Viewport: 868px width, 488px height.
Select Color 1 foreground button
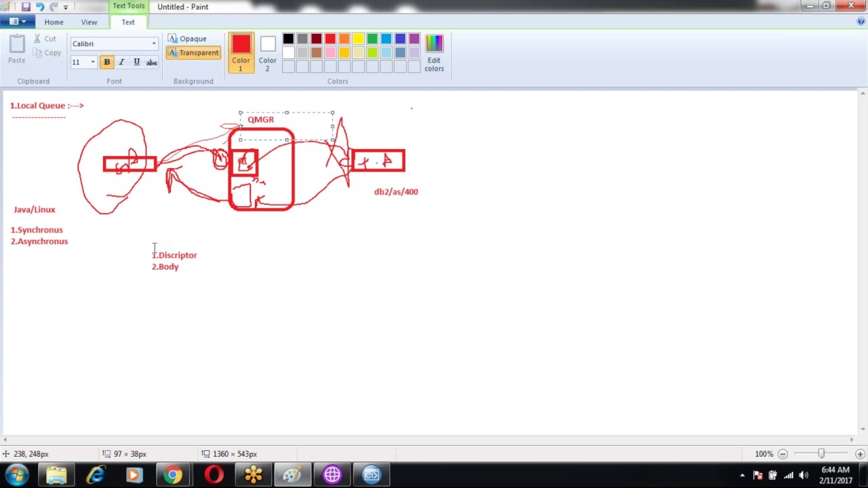tap(241, 53)
